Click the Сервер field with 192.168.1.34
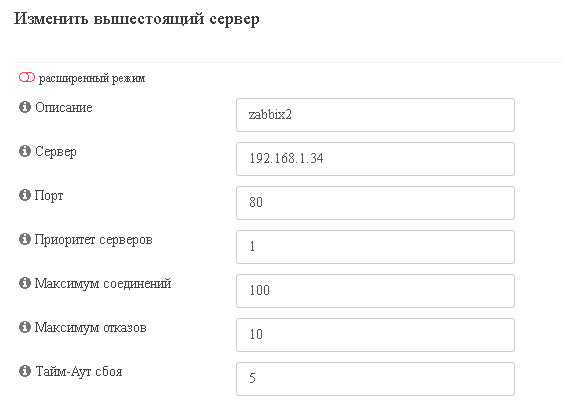The width and height of the screenshot is (563, 411). coord(375,159)
